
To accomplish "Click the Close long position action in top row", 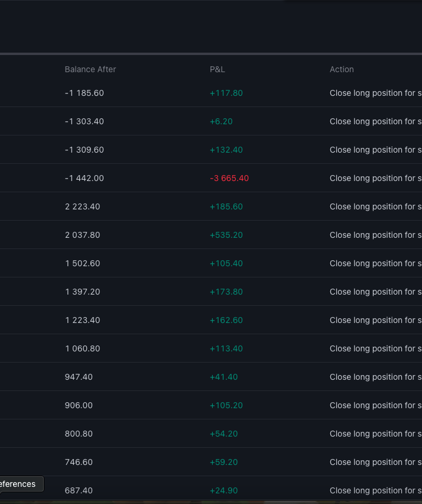I will tap(375, 93).
